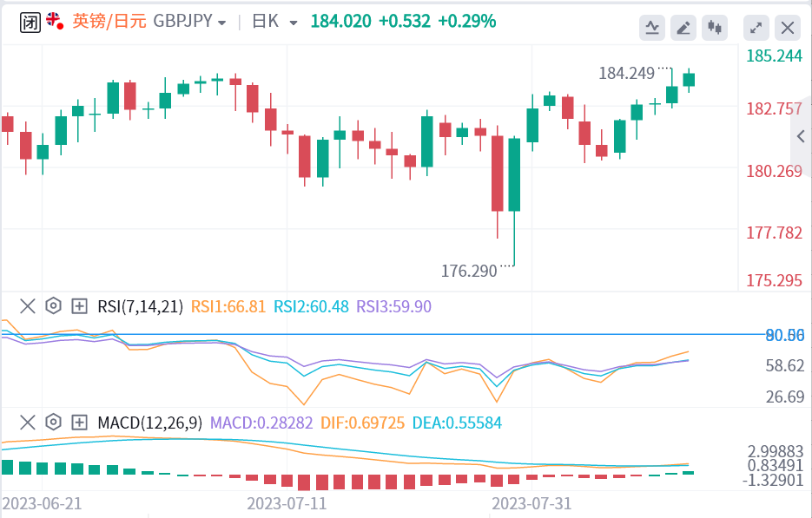The width and height of the screenshot is (812, 518).
Task: Click the 176.290 low price label
Action: coord(469,272)
